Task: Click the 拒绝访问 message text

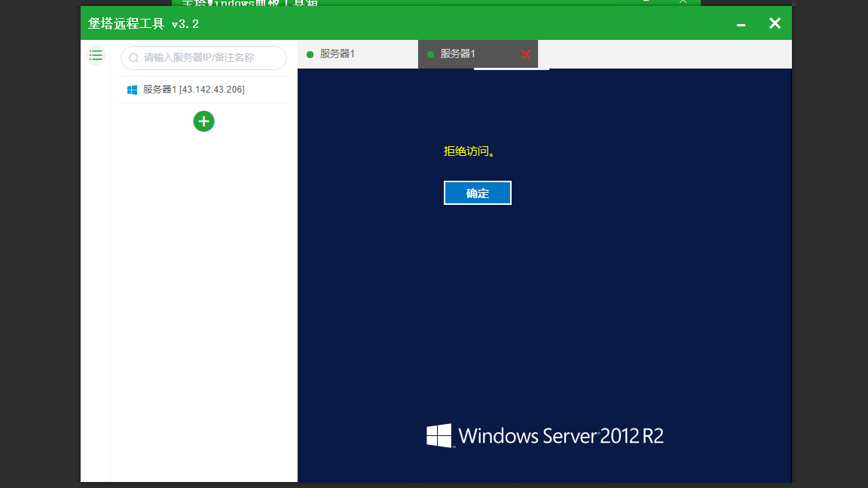Action: 469,151
